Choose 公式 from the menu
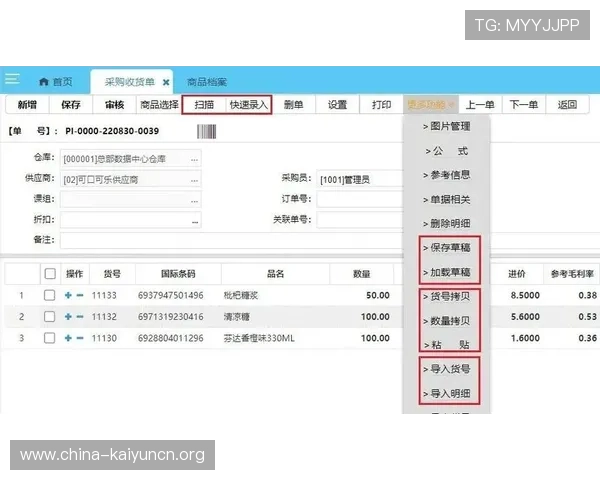The width and height of the screenshot is (600, 480). tap(447, 151)
